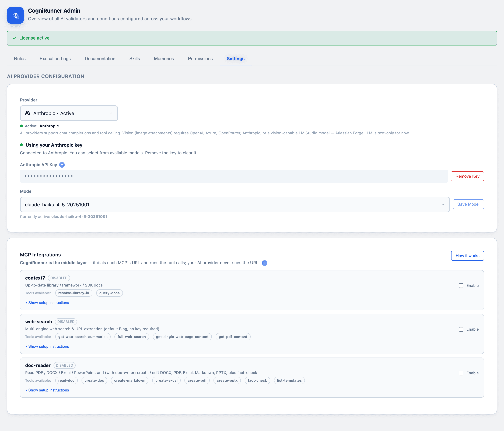This screenshot has width=504, height=431.
Task: Go to the Documentation tab
Action: click(100, 59)
